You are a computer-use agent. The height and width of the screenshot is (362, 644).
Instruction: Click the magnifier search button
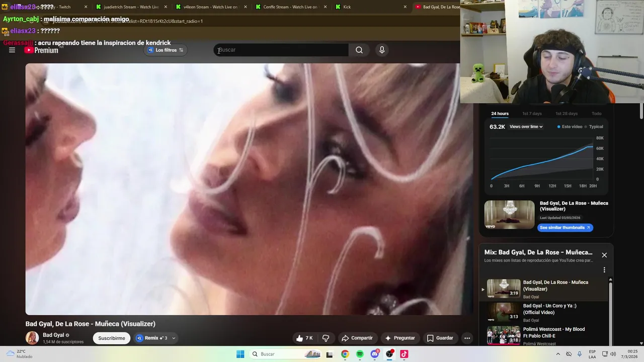[359, 50]
